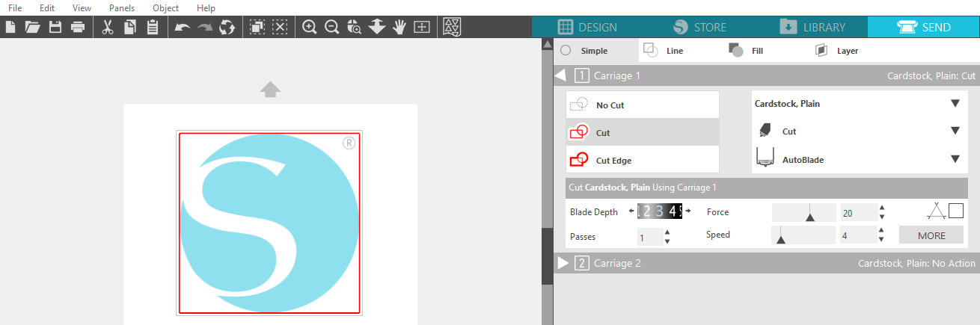Save the design using floppy disk icon
The image size is (980, 325).
[x=55, y=27]
